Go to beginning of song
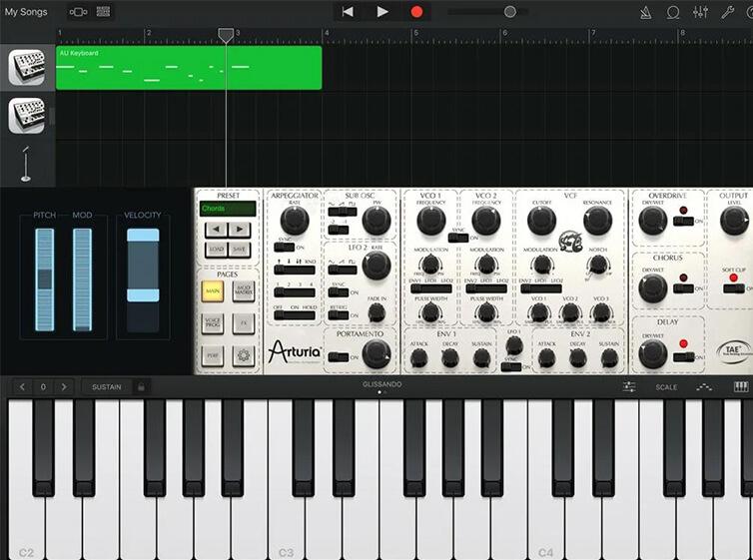753x560 pixels. coord(348,12)
